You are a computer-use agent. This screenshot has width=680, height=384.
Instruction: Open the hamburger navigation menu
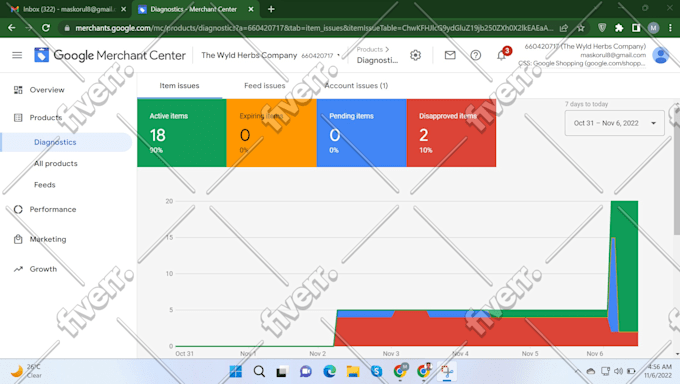coord(17,55)
